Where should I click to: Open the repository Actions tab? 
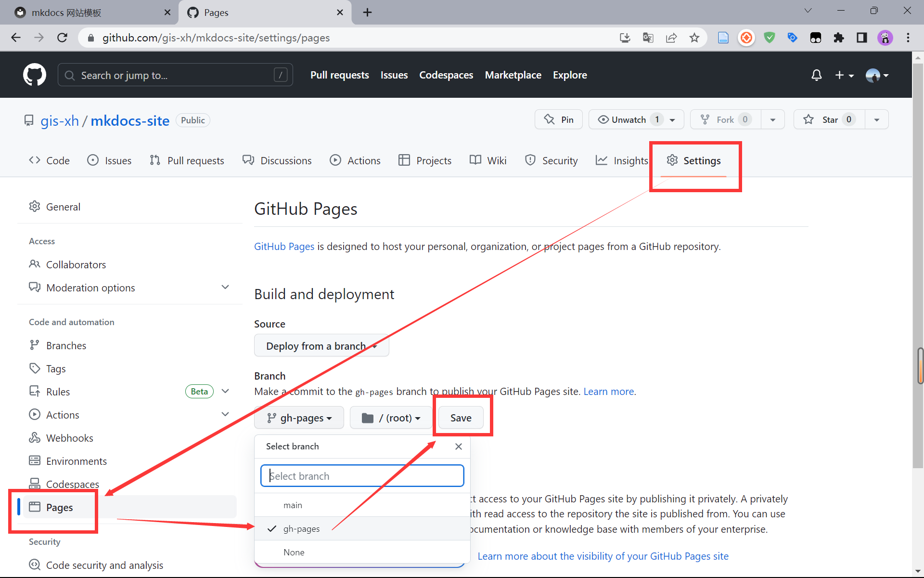coord(355,160)
